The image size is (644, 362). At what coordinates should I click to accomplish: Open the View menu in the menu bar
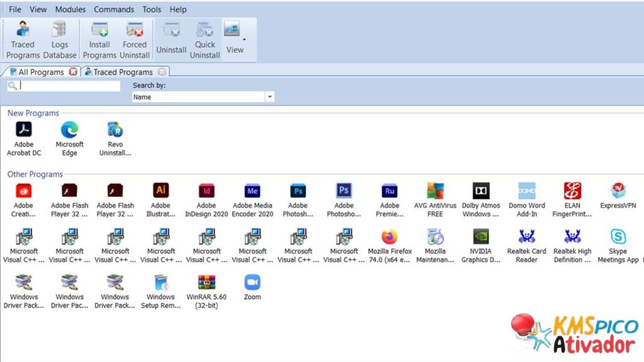click(x=38, y=9)
